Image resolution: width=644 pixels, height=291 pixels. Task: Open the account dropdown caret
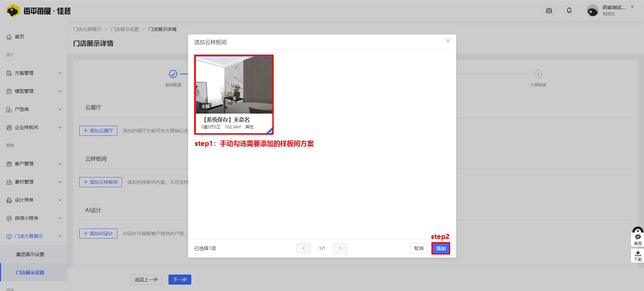pyautogui.click(x=632, y=7)
